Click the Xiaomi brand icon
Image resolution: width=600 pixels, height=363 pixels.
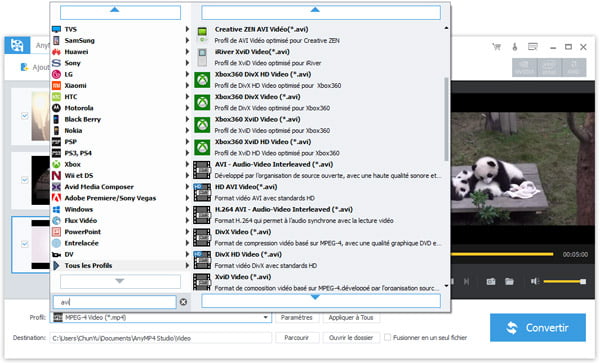(56, 85)
